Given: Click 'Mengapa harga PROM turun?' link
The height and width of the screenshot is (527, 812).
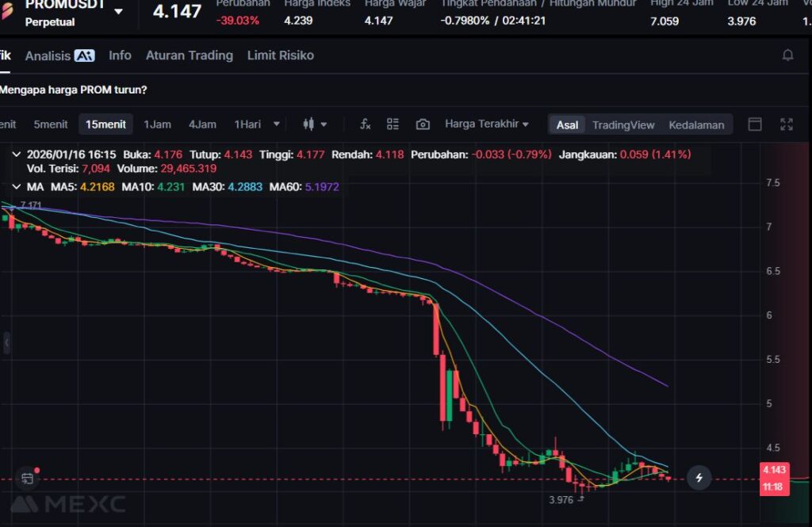Looking at the screenshot, I should point(73,90).
